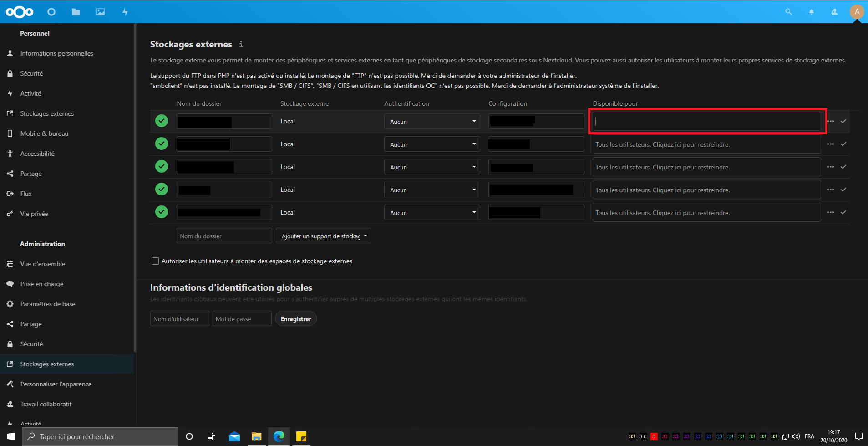The width and height of the screenshot is (868, 446).
Task: Open Prise en charge section
Action: coord(41,284)
